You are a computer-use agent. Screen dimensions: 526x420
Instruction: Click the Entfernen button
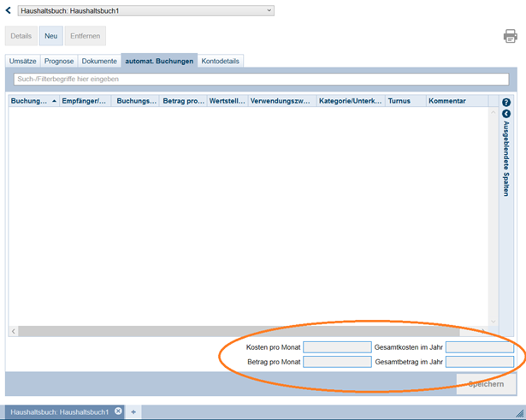(x=85, y=36)
